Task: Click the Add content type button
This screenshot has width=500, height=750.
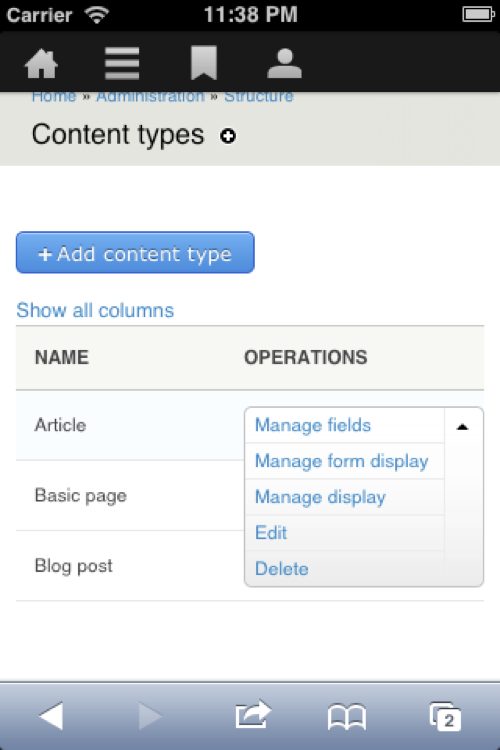Action: click(135, 253)
